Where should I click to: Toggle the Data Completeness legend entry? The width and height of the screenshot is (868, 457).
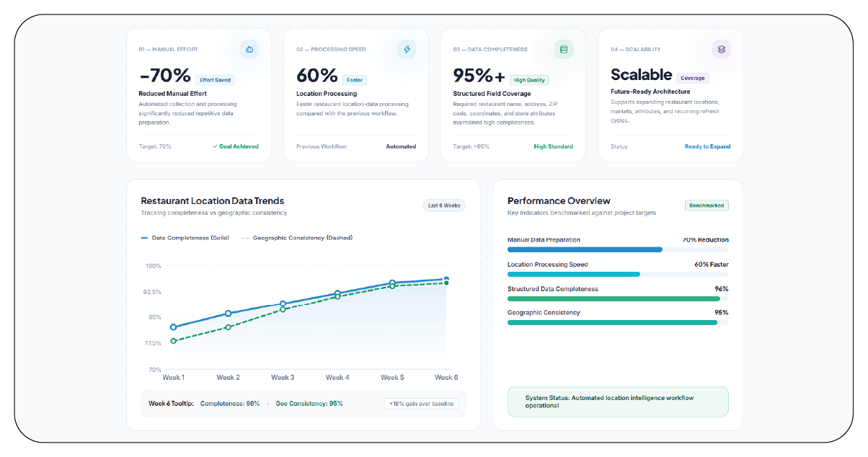(x=185, y=237)
